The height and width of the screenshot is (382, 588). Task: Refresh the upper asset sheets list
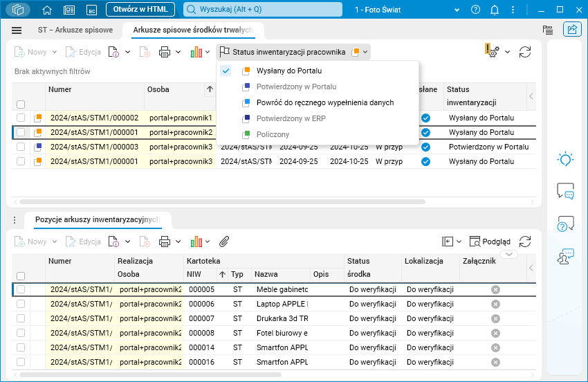[525, 52]
